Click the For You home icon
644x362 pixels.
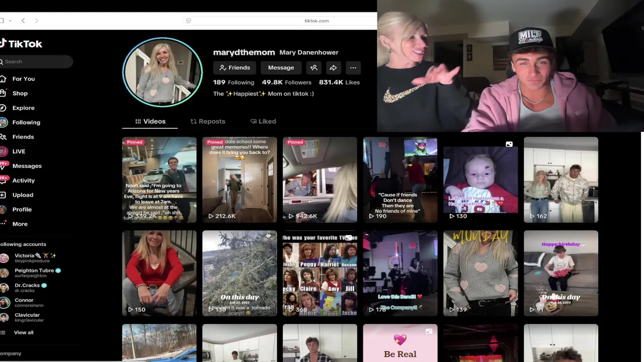3,79
